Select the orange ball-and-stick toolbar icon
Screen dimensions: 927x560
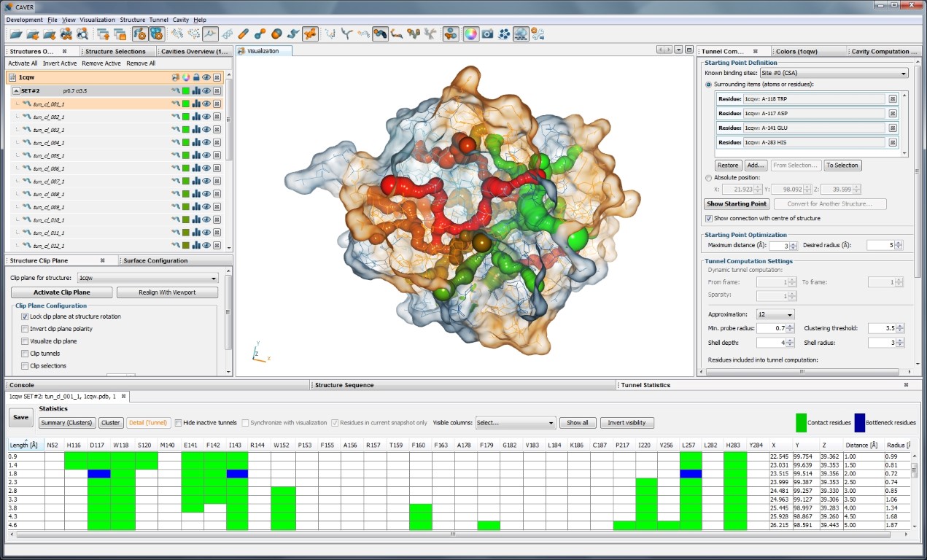260,34
